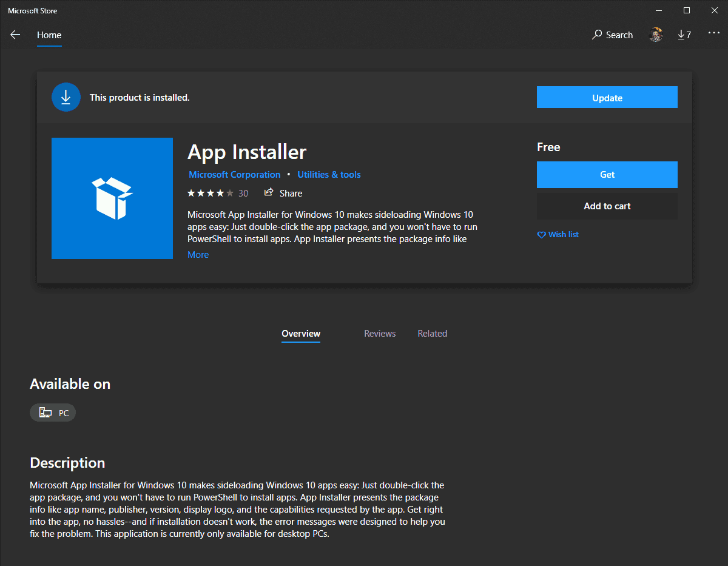Select the Overview tab
The height and width of the screenshot is (566, 728).
tap(301, 334)
